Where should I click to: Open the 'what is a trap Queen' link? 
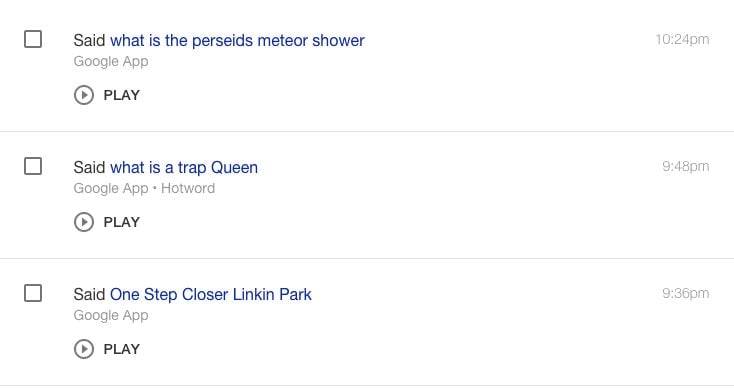(x=184, y=168)
